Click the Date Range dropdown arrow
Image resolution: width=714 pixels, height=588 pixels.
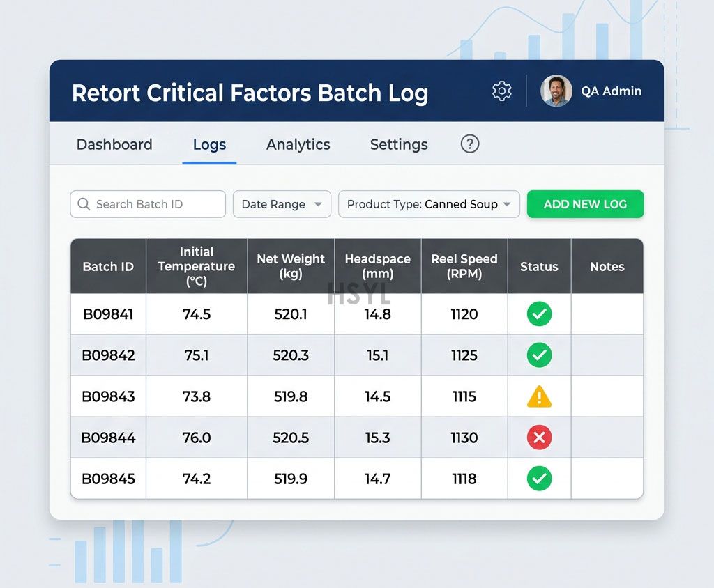(x=318, y=204)
